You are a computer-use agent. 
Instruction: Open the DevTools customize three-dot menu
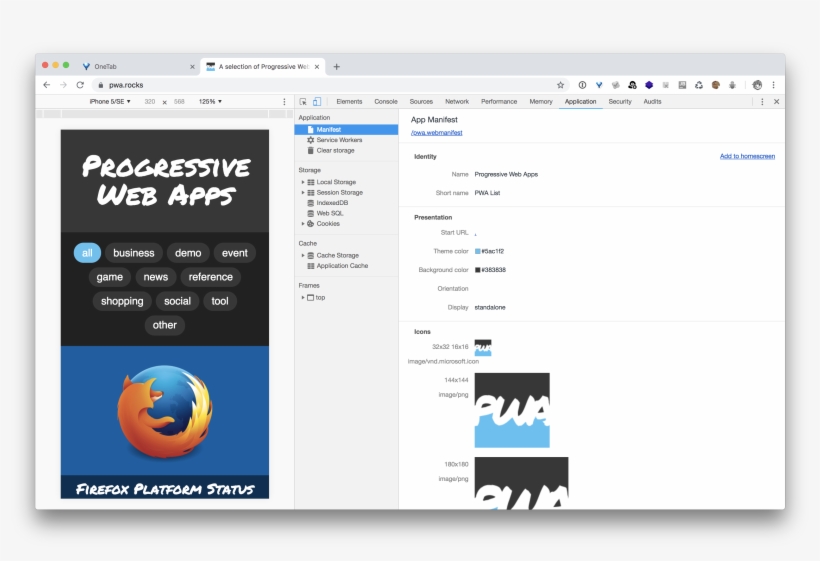762,101
